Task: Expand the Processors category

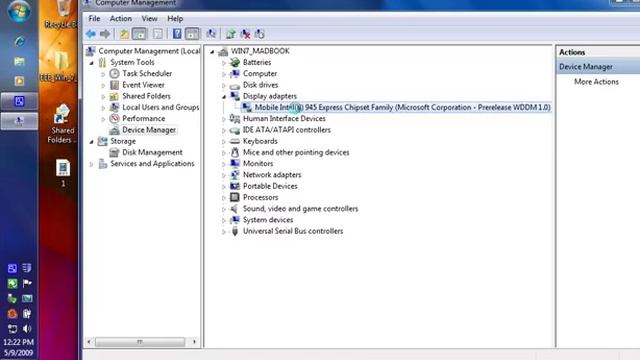Action: (x=224, y=198)
